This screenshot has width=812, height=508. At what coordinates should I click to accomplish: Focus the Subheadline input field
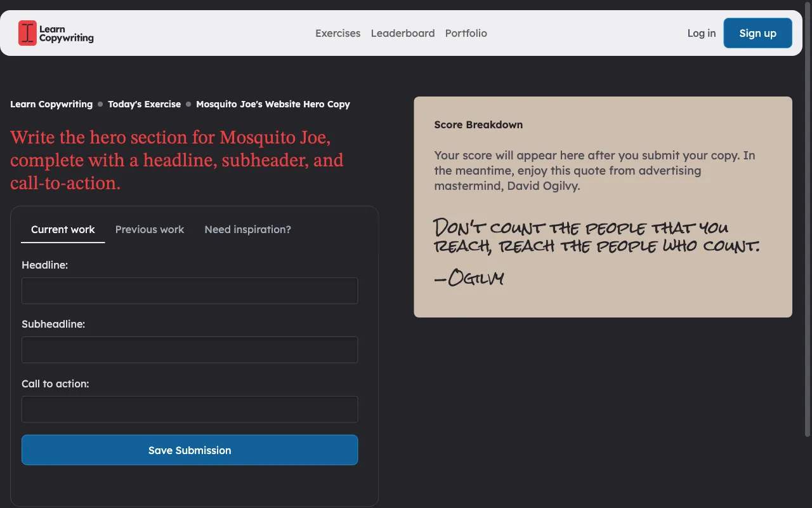click(x=190, y=350)
